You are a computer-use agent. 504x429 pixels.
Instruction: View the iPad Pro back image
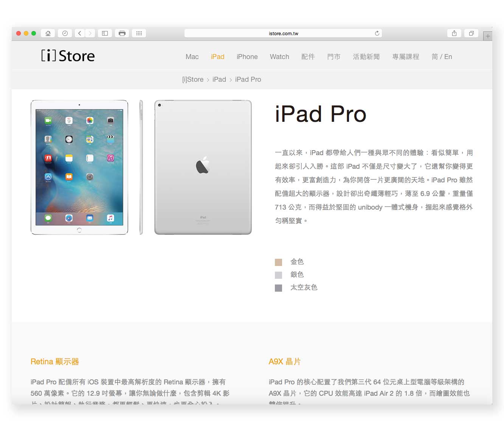click(203, 167)
